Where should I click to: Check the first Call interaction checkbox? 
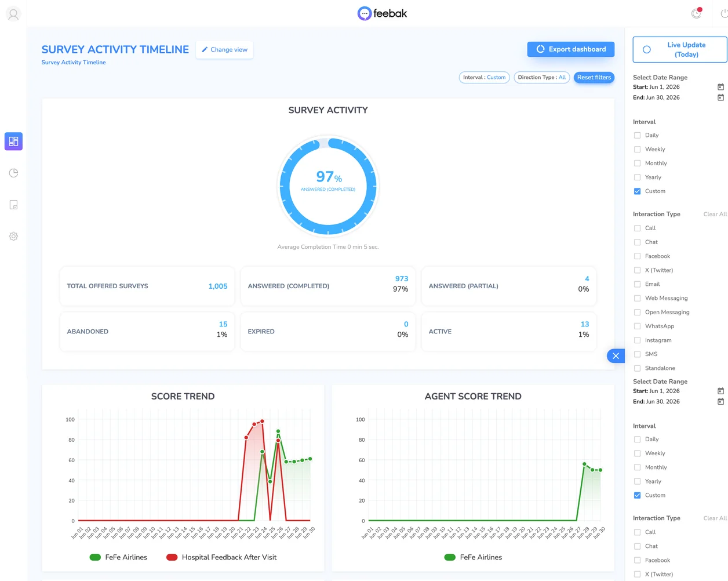click(x=638, y=228)
